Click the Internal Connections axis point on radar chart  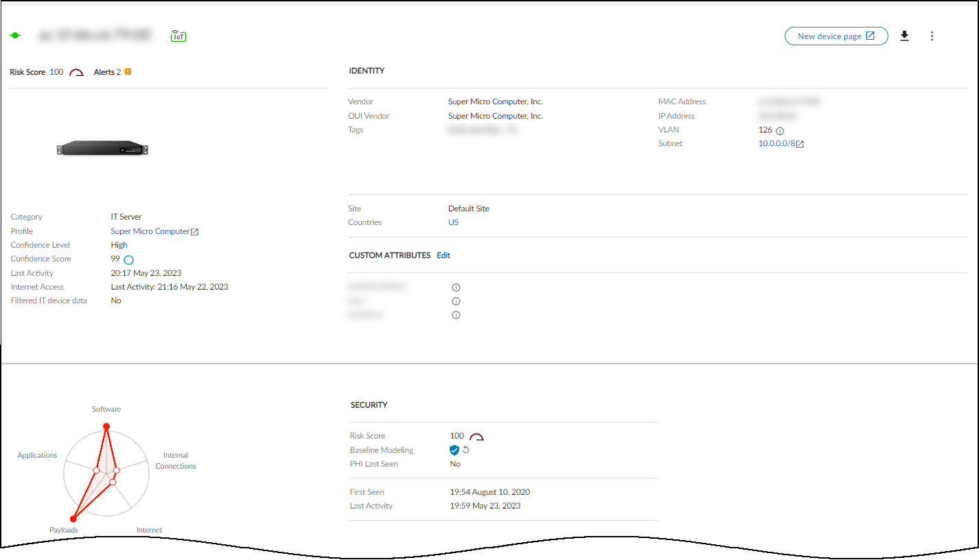(117, 470)
